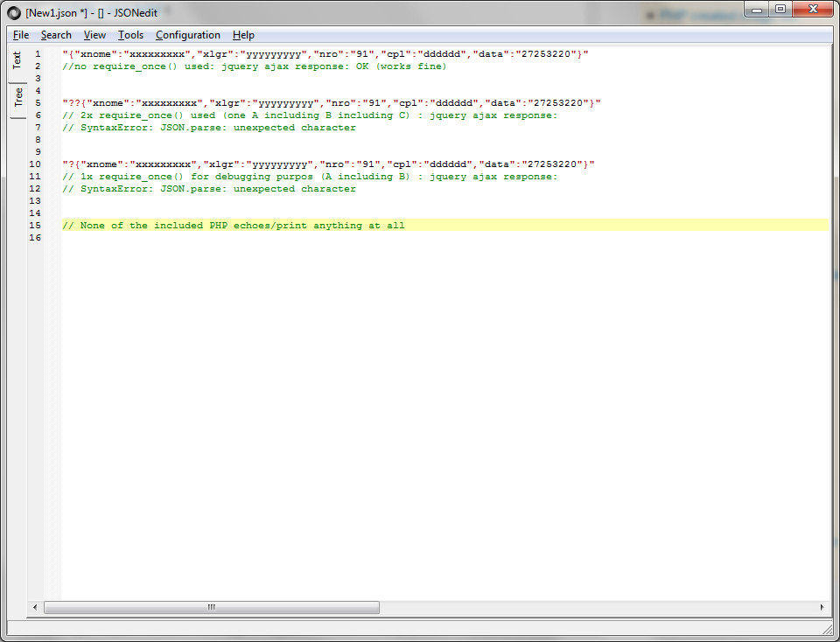Image resolution: width=840 pixels, height=642 pixels.
Task: Switch to the Text side tab
Action: (x=17, y=60)
